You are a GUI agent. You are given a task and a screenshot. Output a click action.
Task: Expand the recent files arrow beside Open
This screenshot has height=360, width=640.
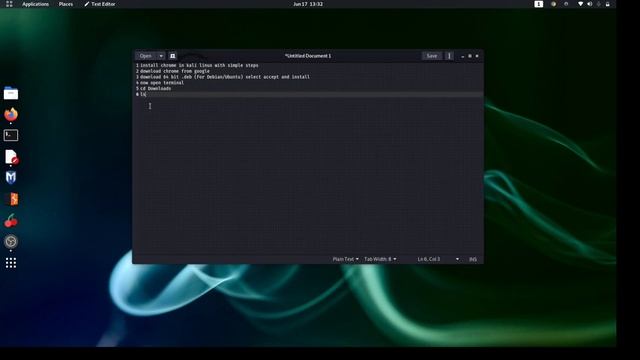pos(161,56)
